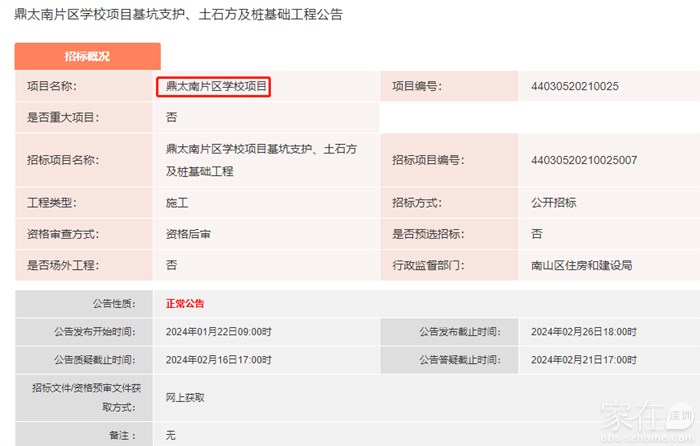Select the 资格后审 qualification review value
The image size is (700, 446).
(x=188, y=234)
